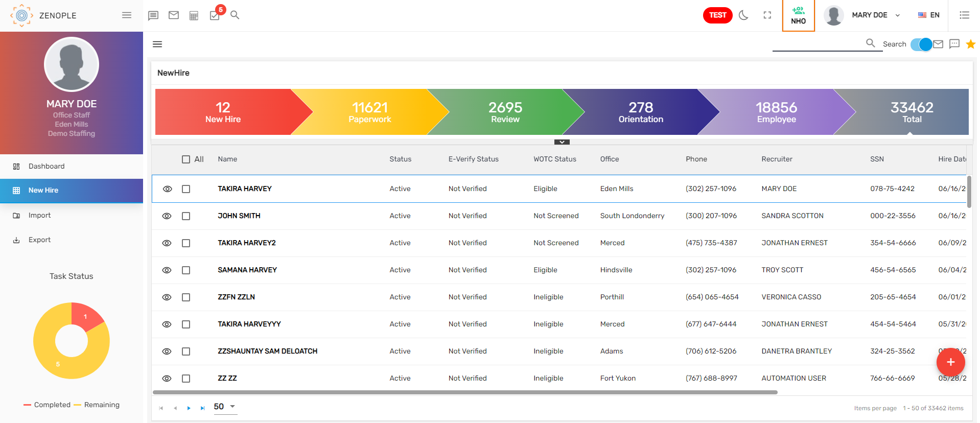Viewport: 980px width, 423px height.
Task: Click the US flag language icon
Action: pos(922,15)
